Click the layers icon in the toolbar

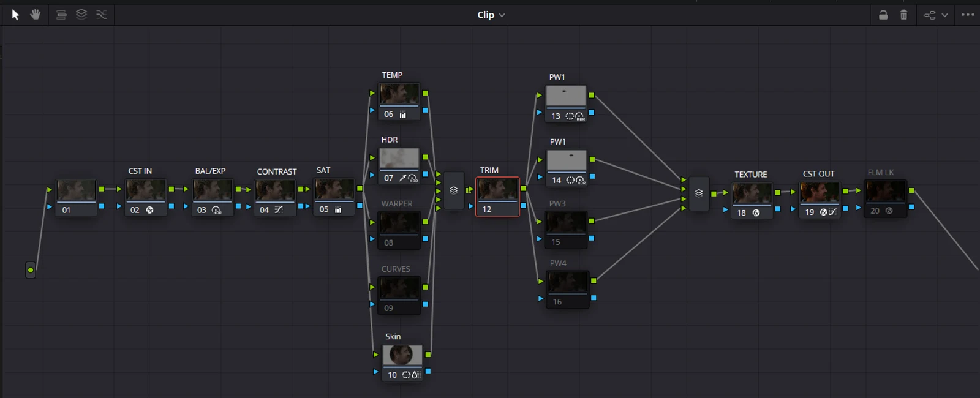coord(81,14)
